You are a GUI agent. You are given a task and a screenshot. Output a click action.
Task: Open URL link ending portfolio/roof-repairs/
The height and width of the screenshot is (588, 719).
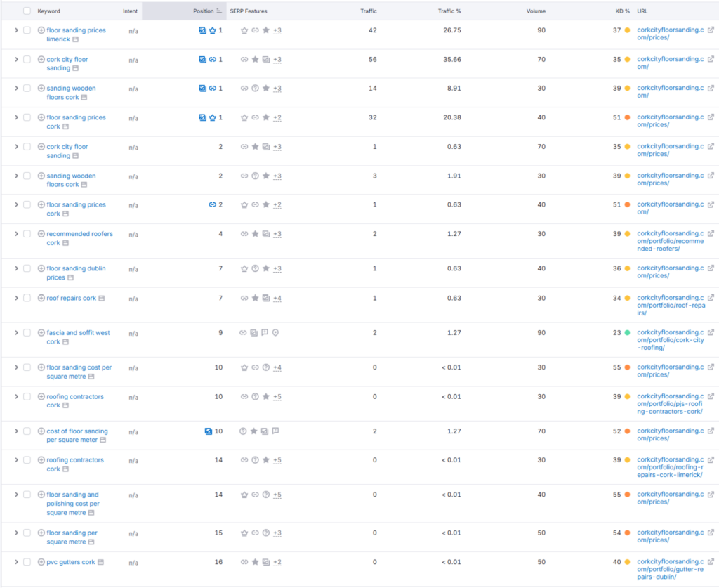tap(671, 306)
